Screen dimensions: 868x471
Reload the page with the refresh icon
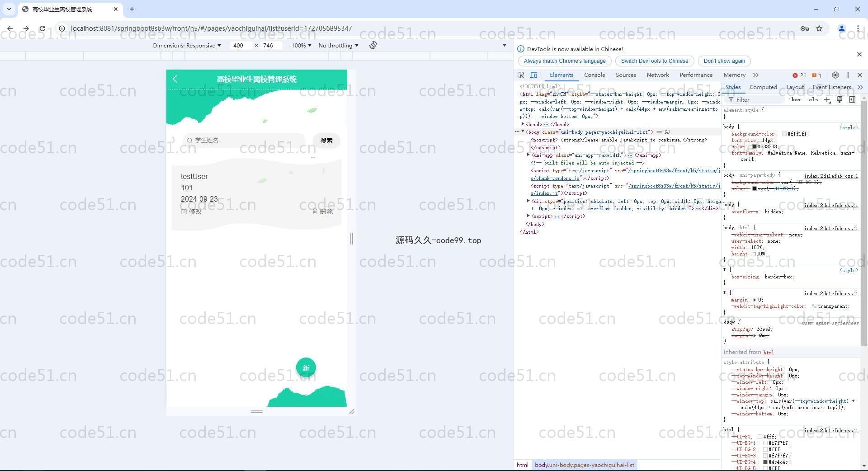click(x=42, y=28)
